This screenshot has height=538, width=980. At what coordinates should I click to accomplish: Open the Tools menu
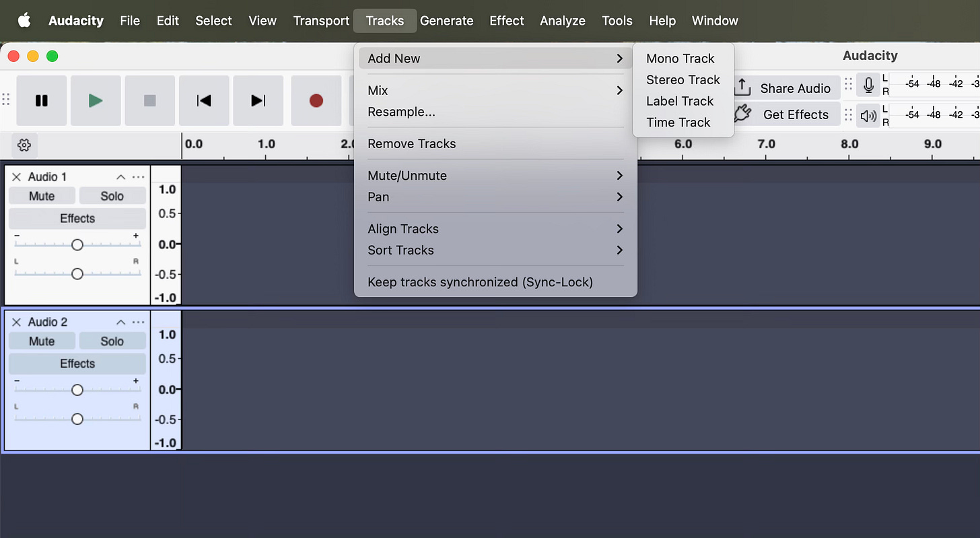[x=617, y=21]
